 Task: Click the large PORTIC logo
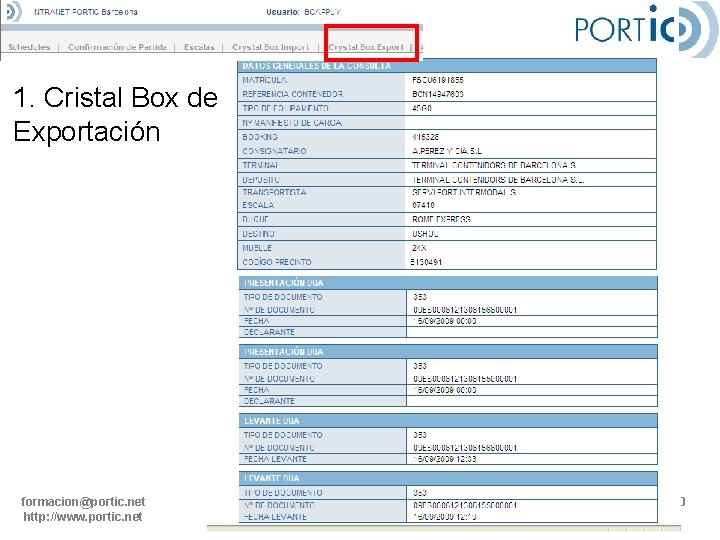click(647, 29)
